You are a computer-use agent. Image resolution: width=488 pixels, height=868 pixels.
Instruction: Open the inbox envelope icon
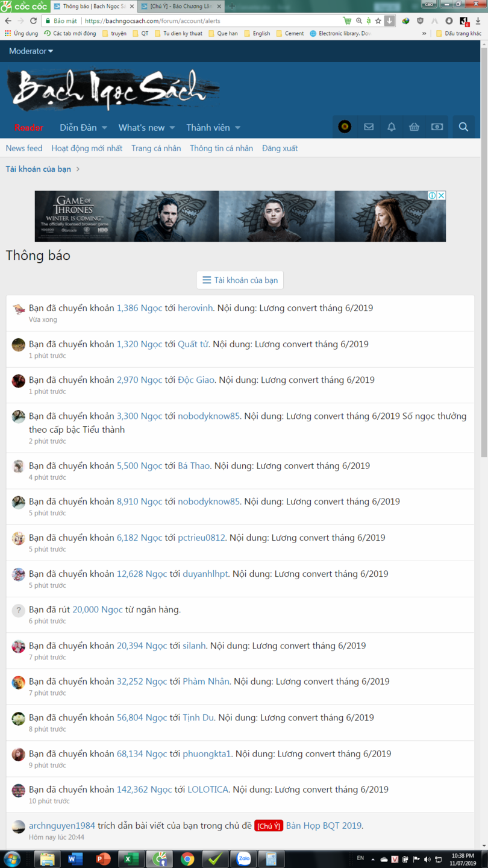tap(369, 127)
